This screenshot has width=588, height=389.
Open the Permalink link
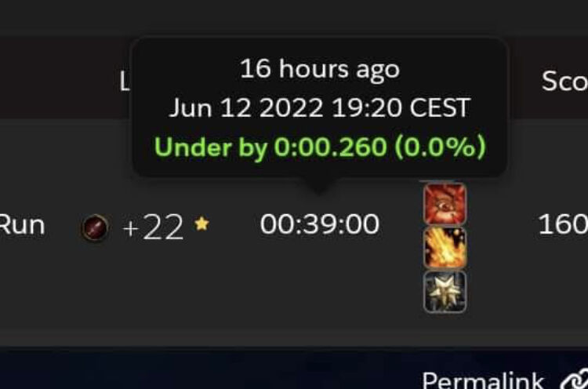point(483,380)
